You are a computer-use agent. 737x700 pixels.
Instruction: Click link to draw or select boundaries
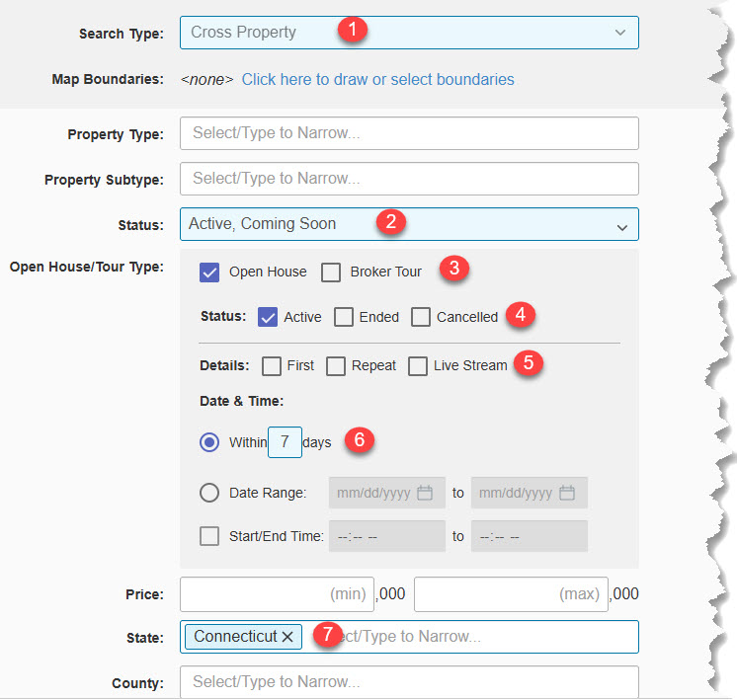coord(378,79)
